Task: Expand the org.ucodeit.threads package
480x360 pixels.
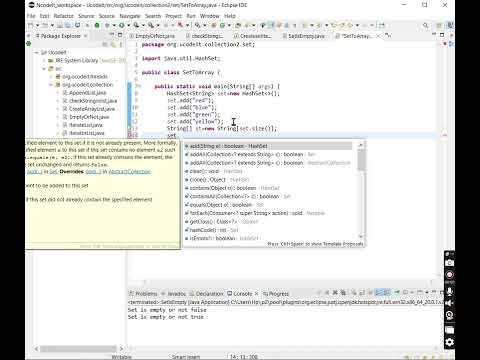Action: pyautogui.click(x=51, y=77)
